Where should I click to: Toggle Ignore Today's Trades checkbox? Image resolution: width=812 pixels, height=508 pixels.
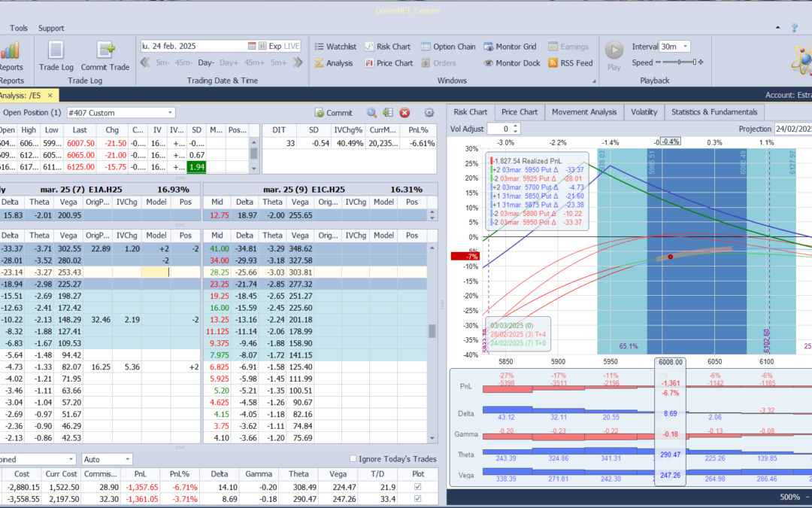tap(353, 459)
